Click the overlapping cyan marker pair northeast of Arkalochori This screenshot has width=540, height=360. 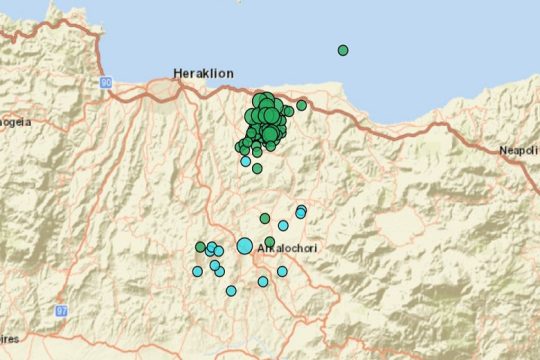[x=301, y=212]
